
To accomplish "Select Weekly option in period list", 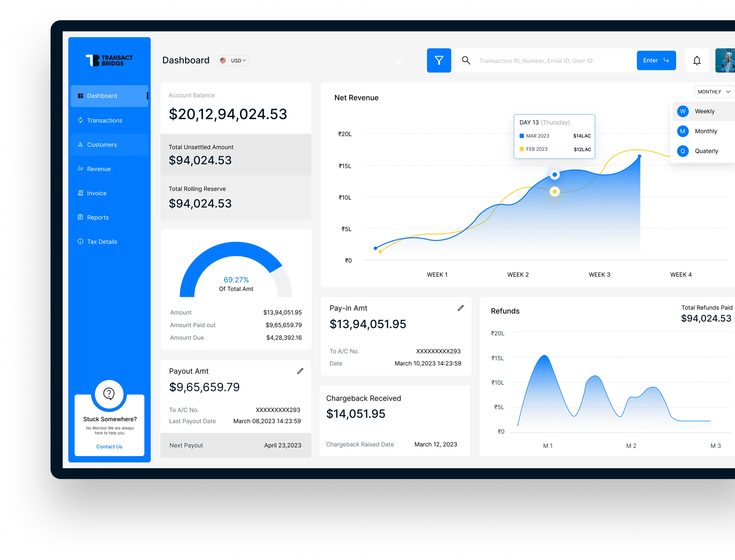I will point(704,111).
